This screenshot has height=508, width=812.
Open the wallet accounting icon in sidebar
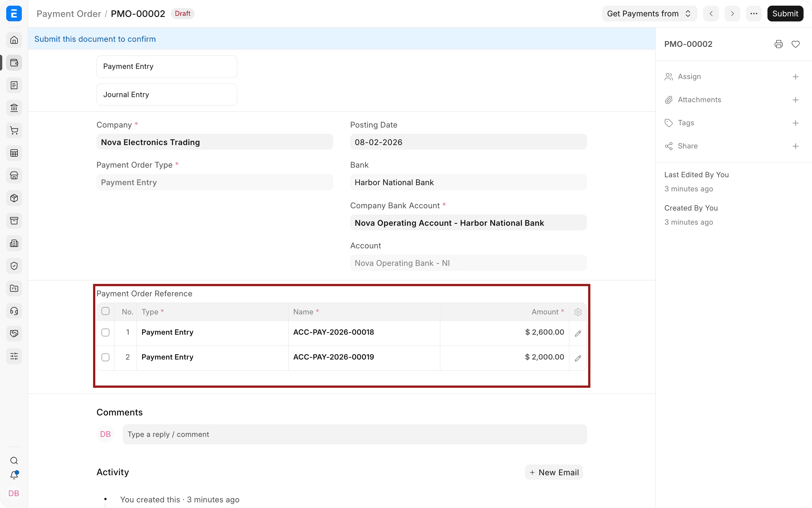pos(14,62)
